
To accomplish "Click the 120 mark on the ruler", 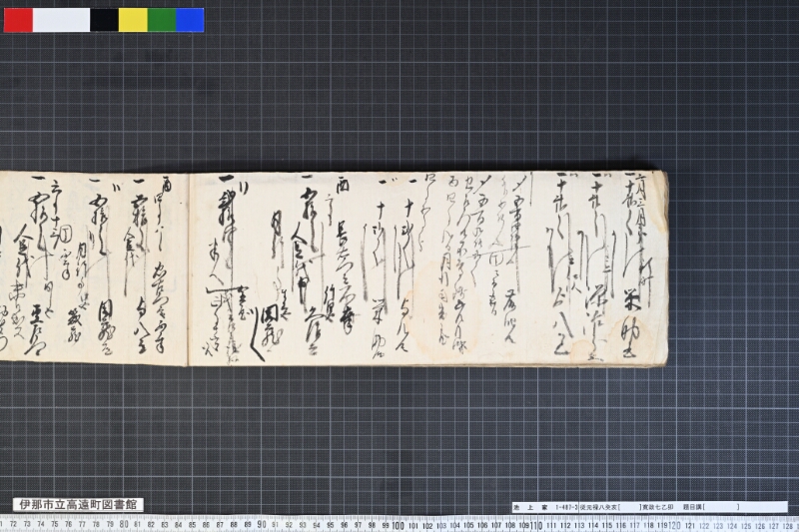I will click(x=673, y=525).
